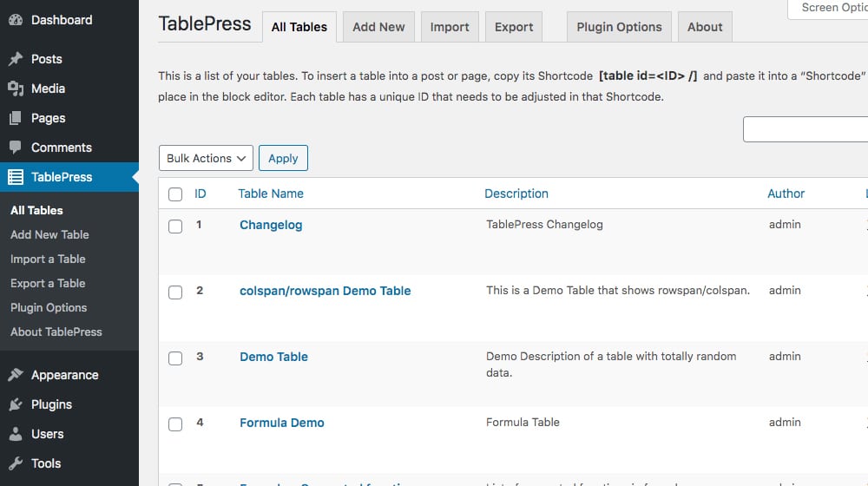Check the colspan/rowspan Demo Table checkbox
The width and height of the screenshot is (868, 486).
pyautogui.click(x=175, y=292)
